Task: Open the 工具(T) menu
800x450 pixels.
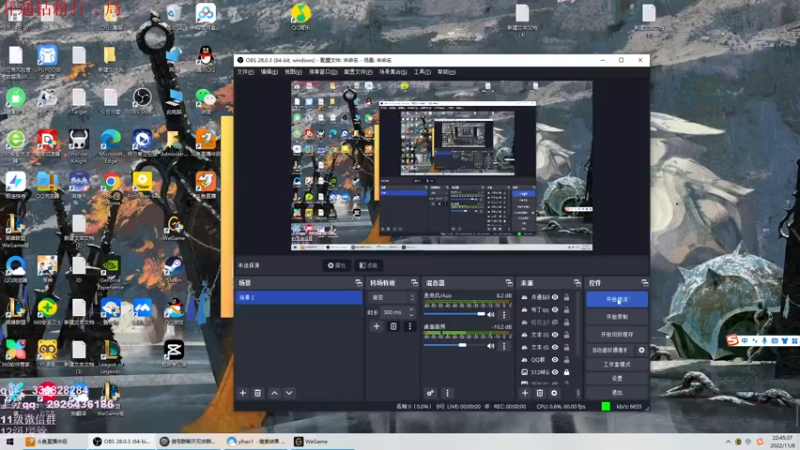Action: pyautogui.click(x=422, y=72)
